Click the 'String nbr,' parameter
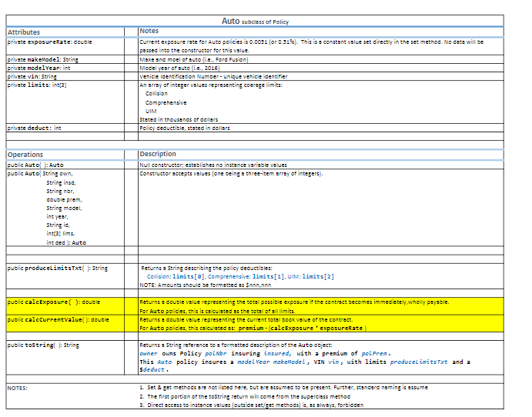This screenshot has width=532, height=417. [x=60, y=191]
